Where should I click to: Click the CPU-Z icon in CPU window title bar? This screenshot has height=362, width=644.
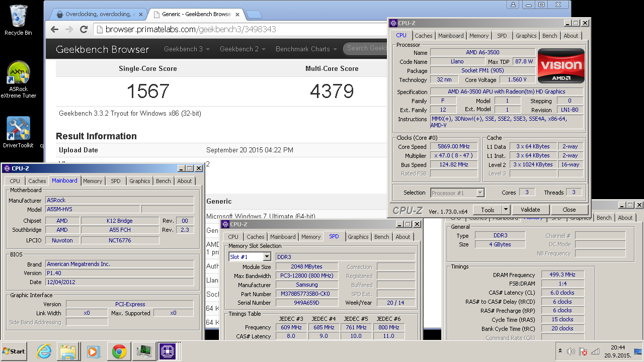[x=394, y=23]
